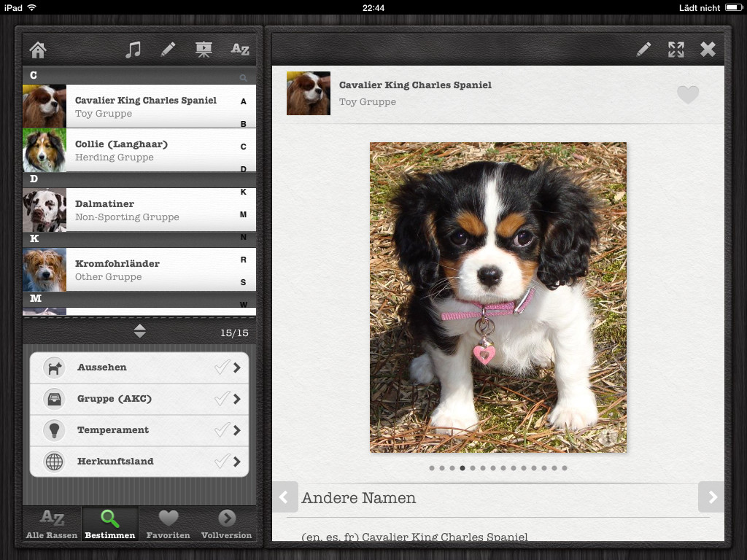Toggle the Gruppe (AKC) checkmark

222,398
